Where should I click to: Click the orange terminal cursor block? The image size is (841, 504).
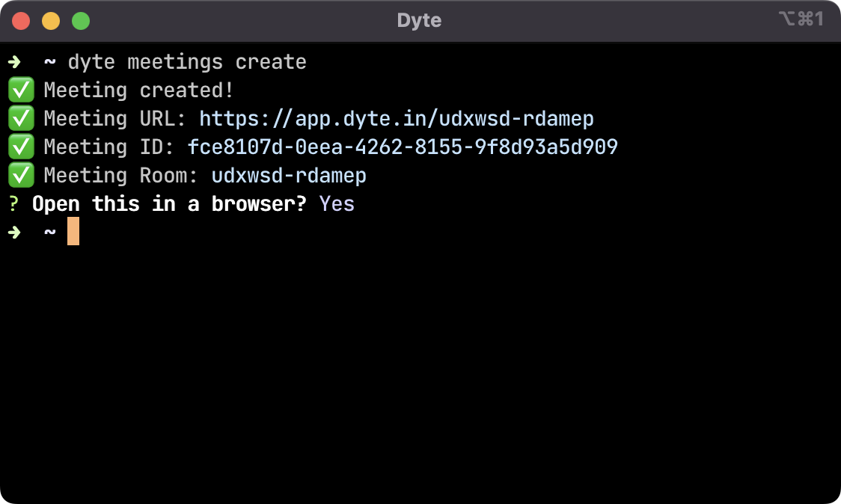click(x=73, y=231)
